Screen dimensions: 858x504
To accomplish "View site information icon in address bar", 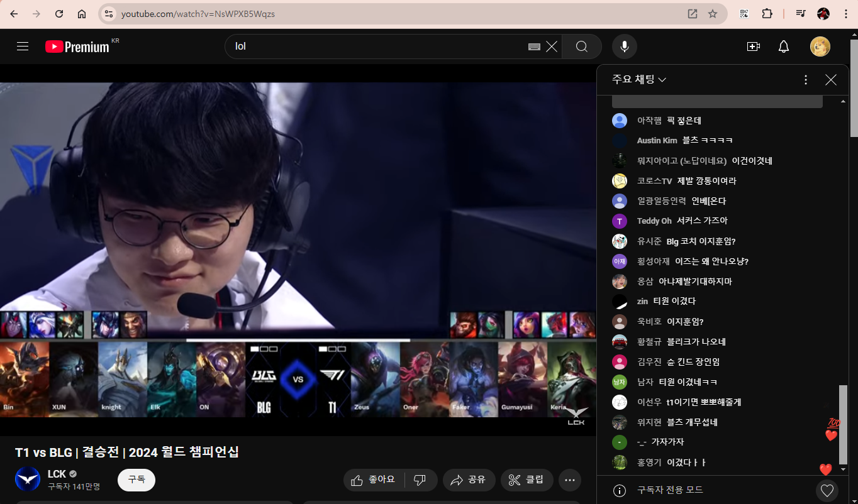I will point(108,14).
